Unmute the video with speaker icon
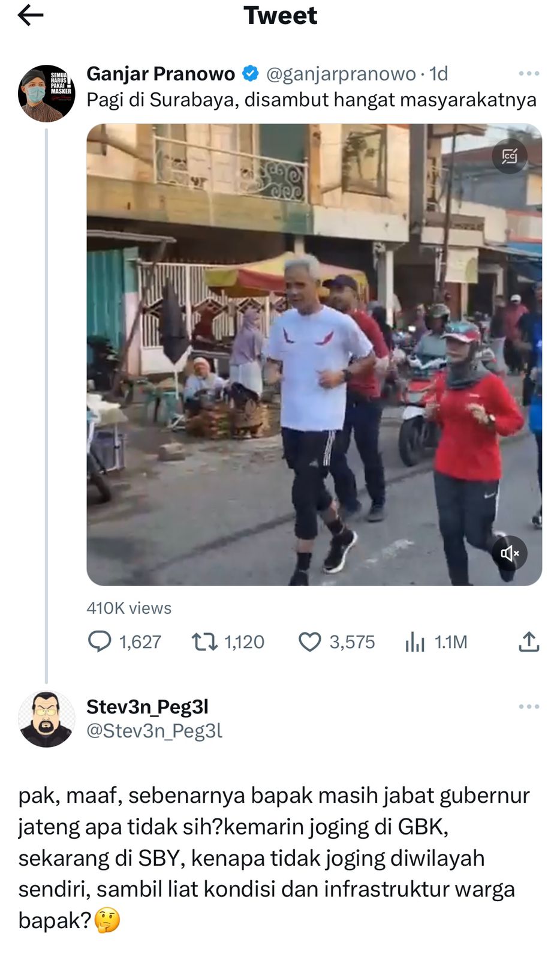The height and width of the screenshot is (960, 560). (510, 553)
